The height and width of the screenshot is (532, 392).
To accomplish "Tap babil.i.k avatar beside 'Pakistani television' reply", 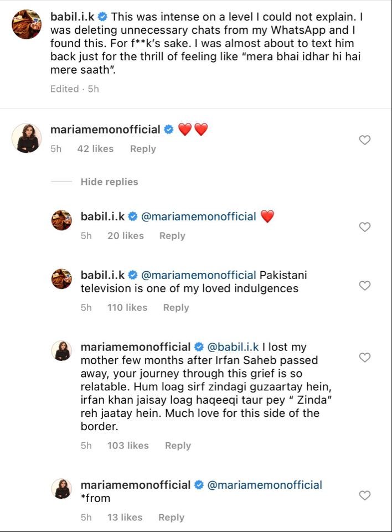I will click(61, 278).
